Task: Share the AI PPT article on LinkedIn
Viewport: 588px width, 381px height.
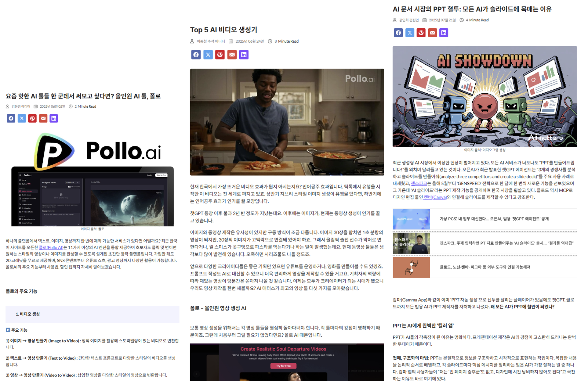Action: [x=444, y=33]
